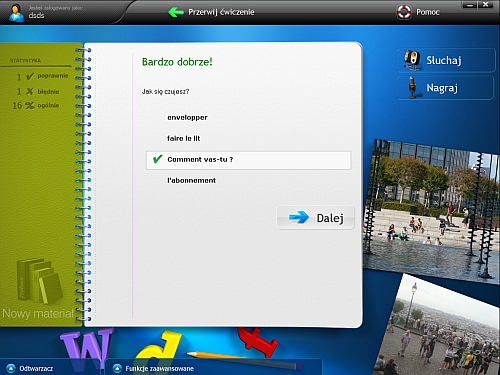Click the microphone icon beside Nagraj
Screen dimensions: 500x375
click(413, 88)
